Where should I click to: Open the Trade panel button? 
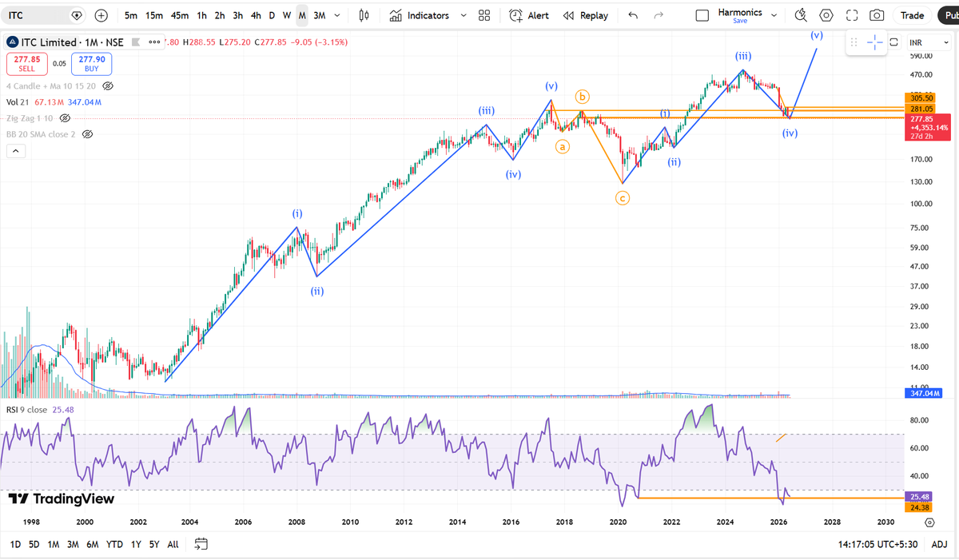pyautogui.click(x=912, y=15)
